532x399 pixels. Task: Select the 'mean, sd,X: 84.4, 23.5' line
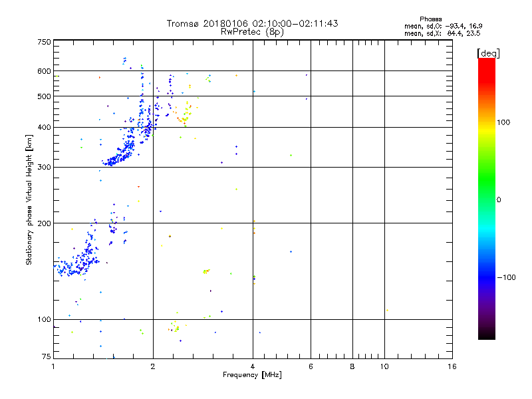(442, 33)
